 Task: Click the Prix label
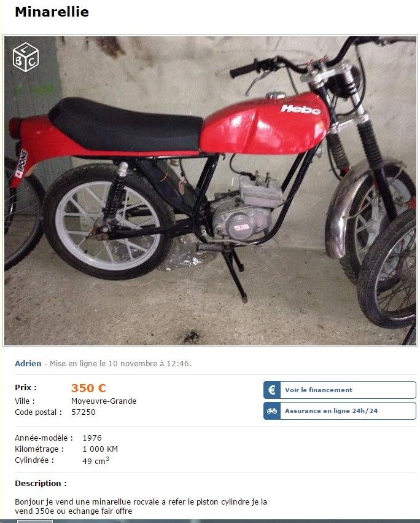26,388
